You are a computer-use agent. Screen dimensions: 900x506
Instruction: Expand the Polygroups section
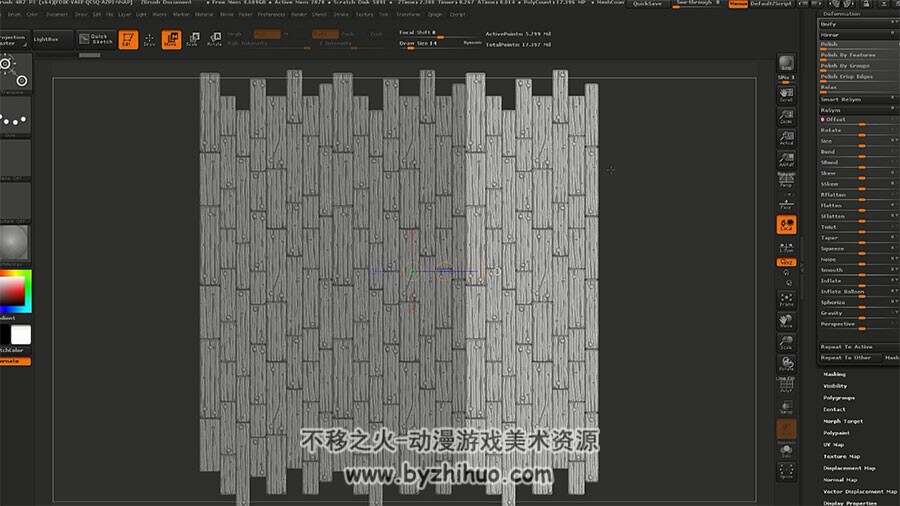[x=839, y=398]
